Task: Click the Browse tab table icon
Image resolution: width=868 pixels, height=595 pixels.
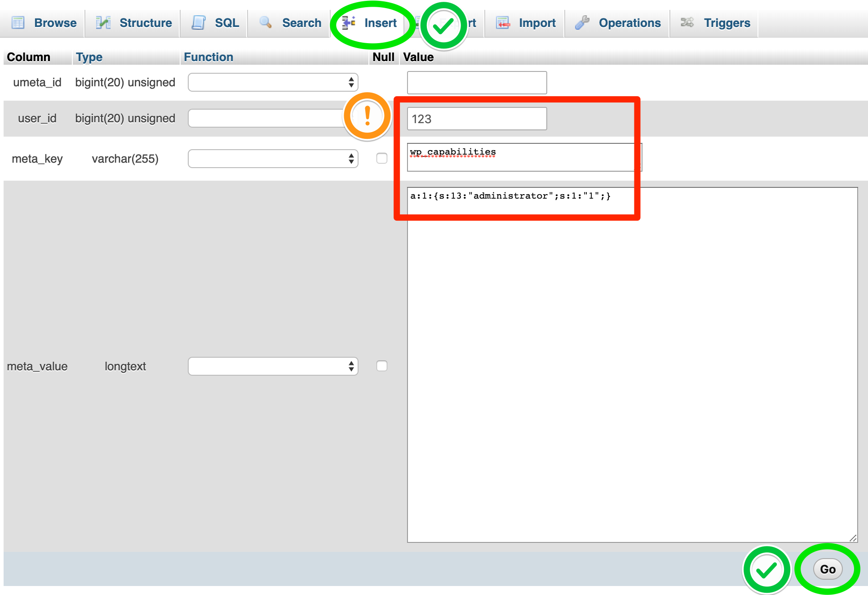Action: coord(18,22)
